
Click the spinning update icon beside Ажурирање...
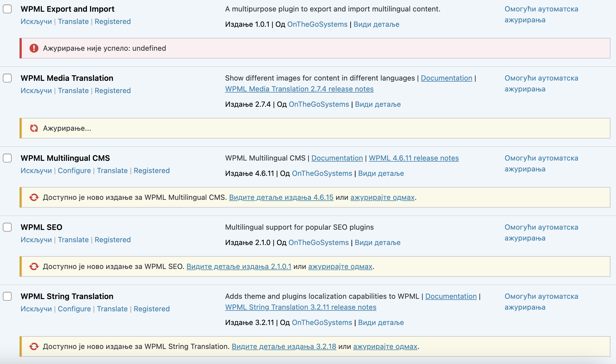click(x=34, y=128)
